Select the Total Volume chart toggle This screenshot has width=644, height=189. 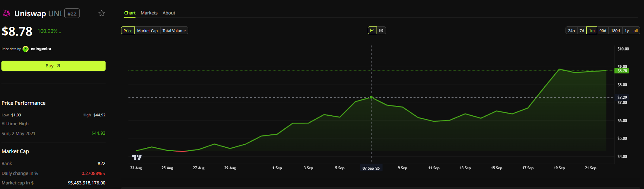pyautogui.click(x=174, y=31)
